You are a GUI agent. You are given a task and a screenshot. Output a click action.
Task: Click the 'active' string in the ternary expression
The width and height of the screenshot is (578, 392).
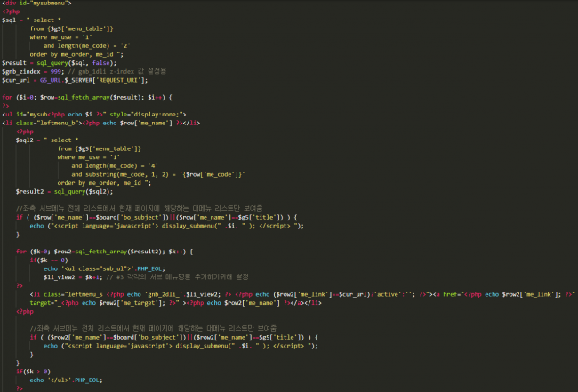point(388,294)
